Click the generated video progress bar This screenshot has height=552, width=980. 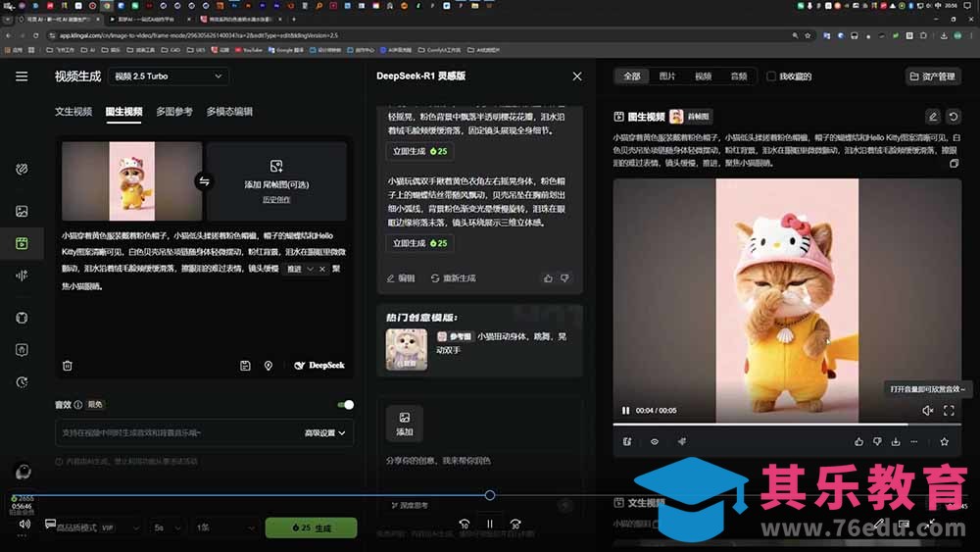(x=787, y=425)
